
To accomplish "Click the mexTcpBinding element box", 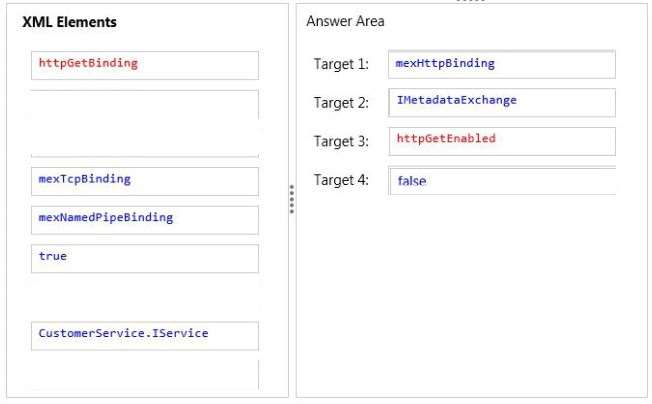I will (x=145, y=181).
